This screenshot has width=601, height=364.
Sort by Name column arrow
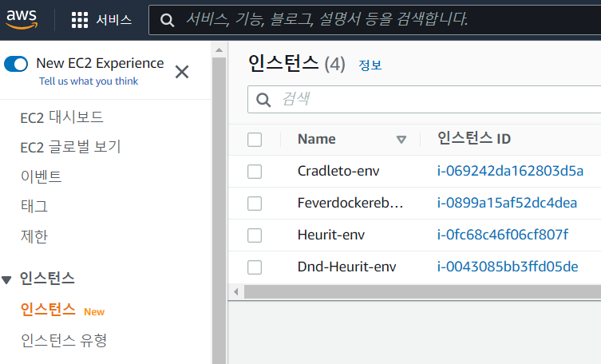point(401,140)
